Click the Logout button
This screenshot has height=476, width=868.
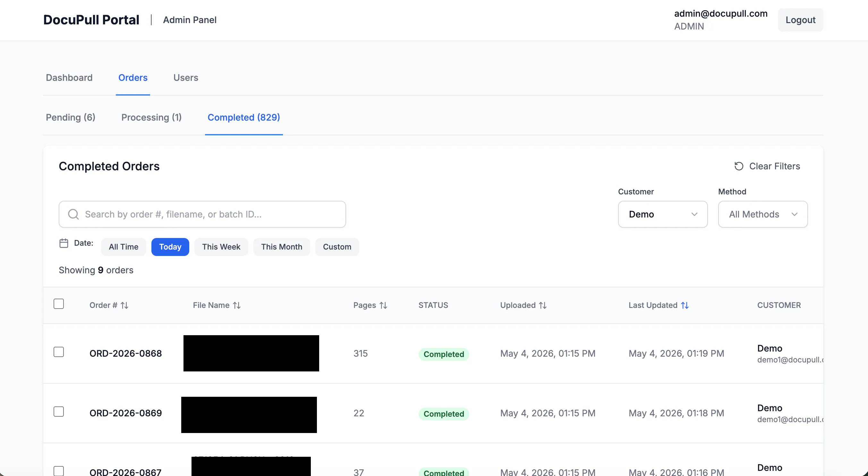tap(800, 20)
